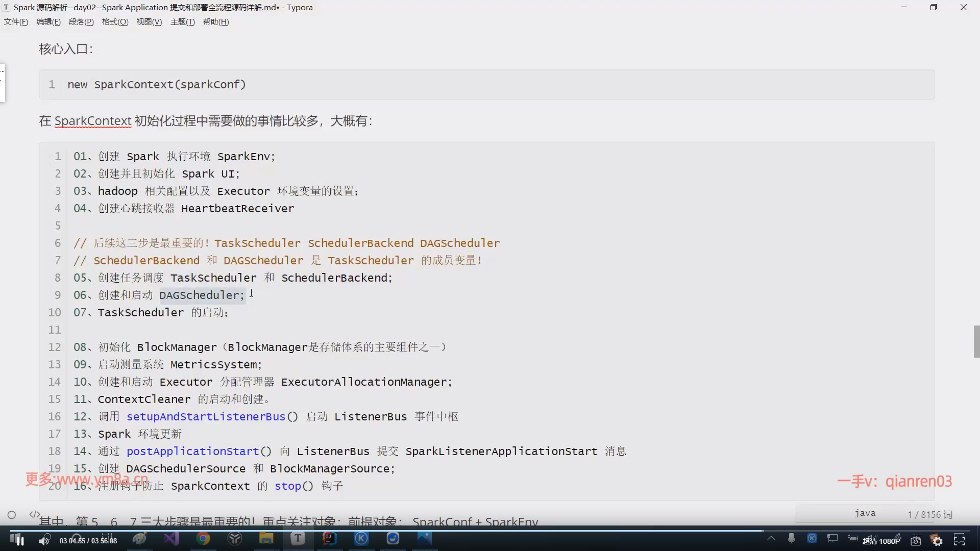Open the word count 8156 词 panel
Screen dimensions: 980x551
coord(929,515)
